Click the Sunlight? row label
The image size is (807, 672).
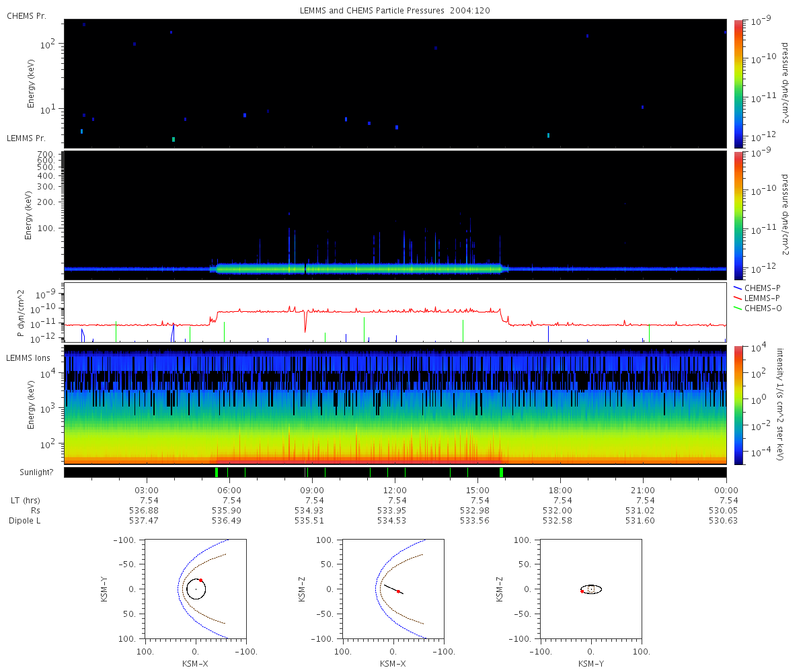coord(29,472)
